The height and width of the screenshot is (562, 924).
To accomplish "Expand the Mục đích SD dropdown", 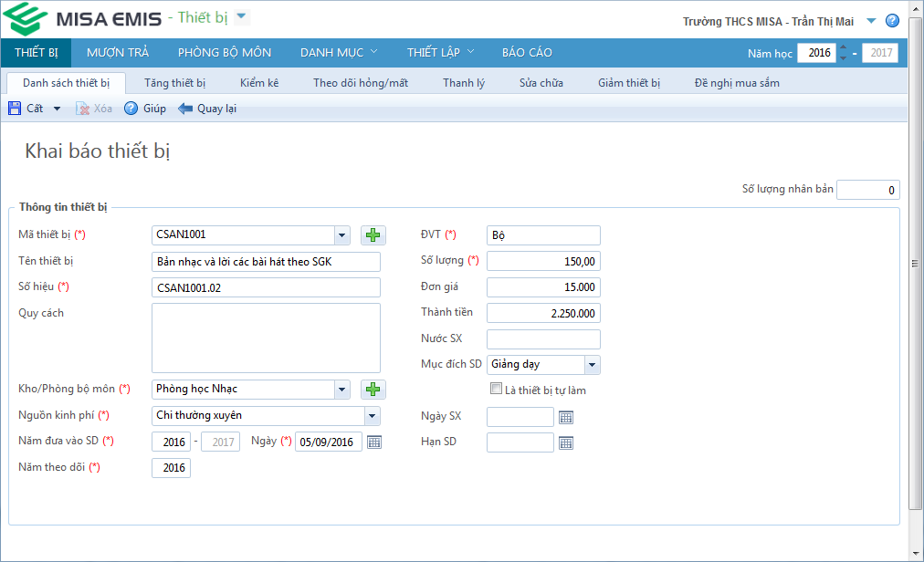I will click(x=592, y=365).
